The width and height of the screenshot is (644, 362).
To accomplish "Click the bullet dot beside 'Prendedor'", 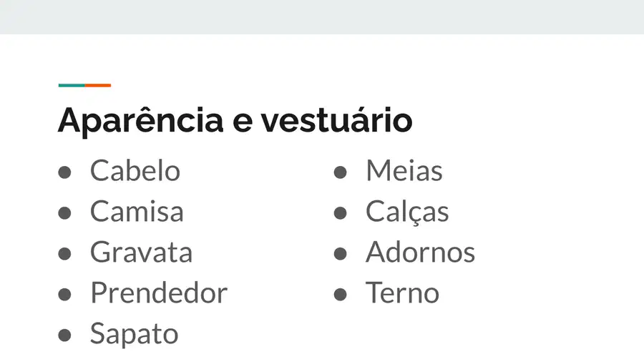I will (x=64, y=294).
